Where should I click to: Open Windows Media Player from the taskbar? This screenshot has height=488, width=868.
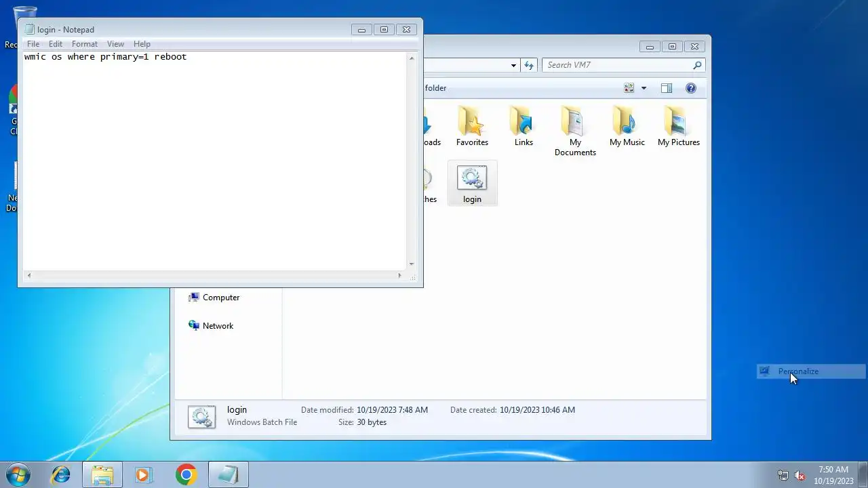pyautogui.click(x=143, y=474)
